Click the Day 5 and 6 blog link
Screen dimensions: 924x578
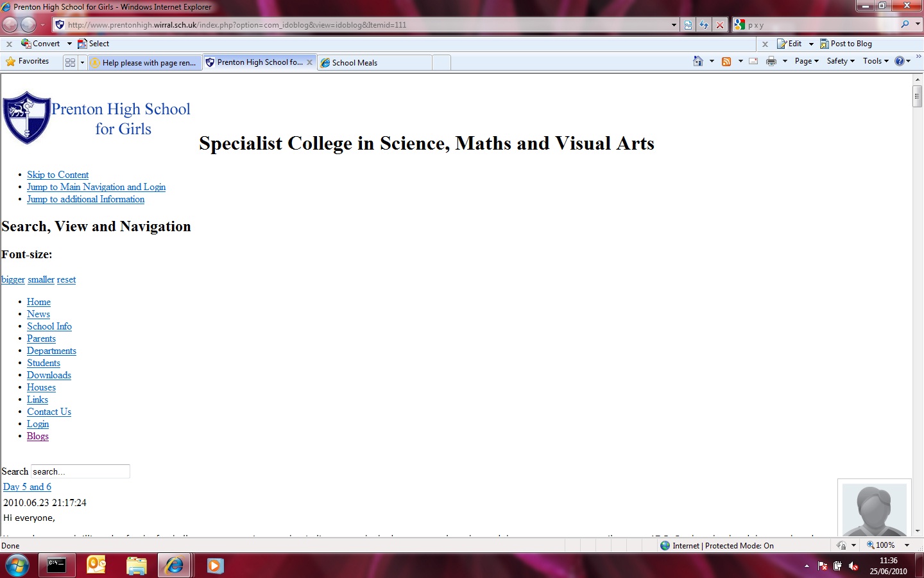pos(27,487)
